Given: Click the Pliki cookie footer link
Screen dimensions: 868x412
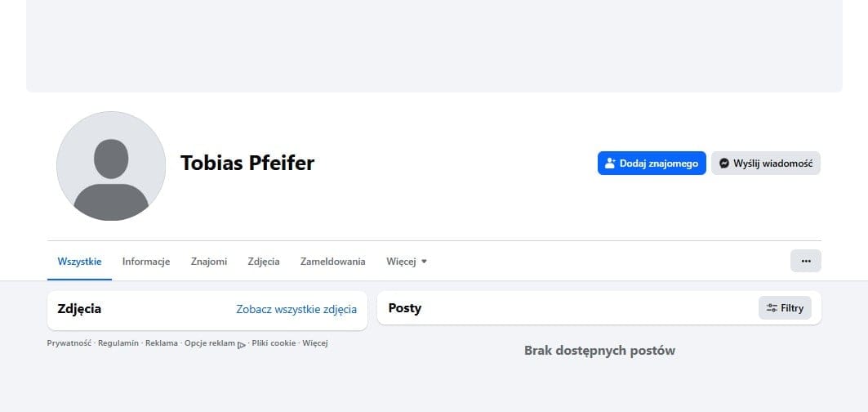Looking at the screenshot, I should click(x=274, y=343).
